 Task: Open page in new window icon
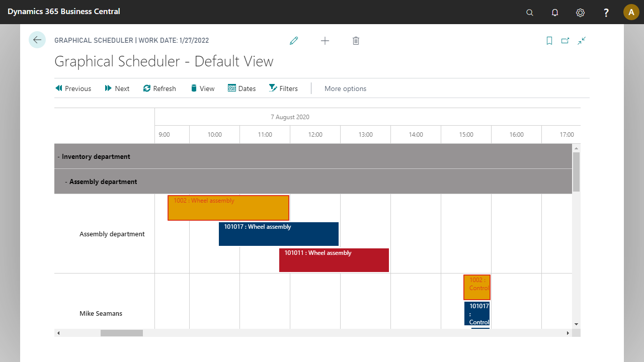click(x=565, y=41)
